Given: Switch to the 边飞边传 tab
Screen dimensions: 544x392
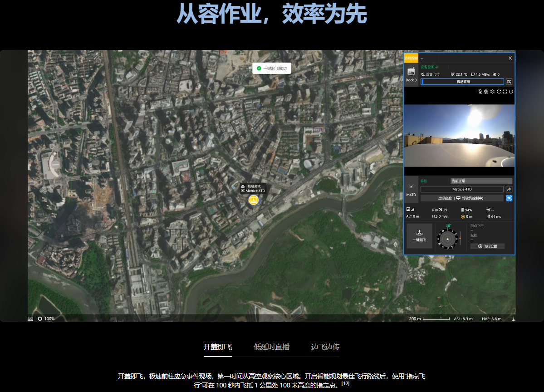Looking at the screenshot, I should coord(325,347).
